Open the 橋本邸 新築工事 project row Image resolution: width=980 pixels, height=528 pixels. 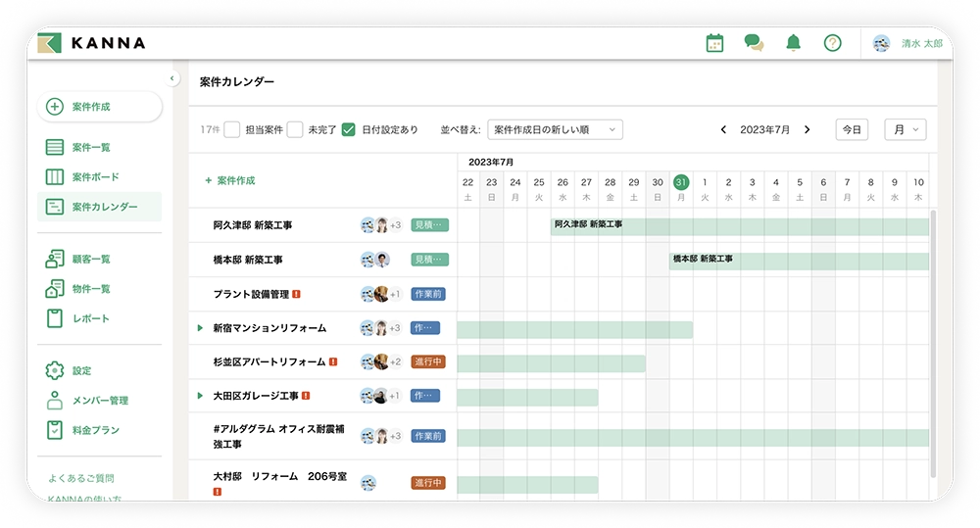(248, 260)
